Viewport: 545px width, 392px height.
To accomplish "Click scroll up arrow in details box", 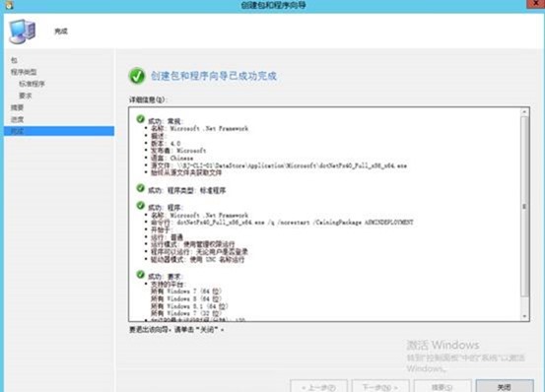I will tap(524, 112).
